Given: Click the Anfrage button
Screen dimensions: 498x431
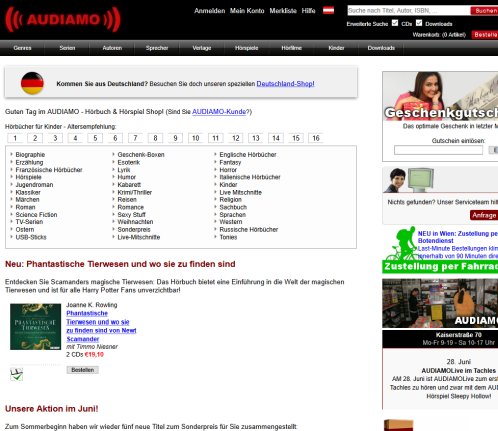Looking at the screenshot, I should (484, 215).
